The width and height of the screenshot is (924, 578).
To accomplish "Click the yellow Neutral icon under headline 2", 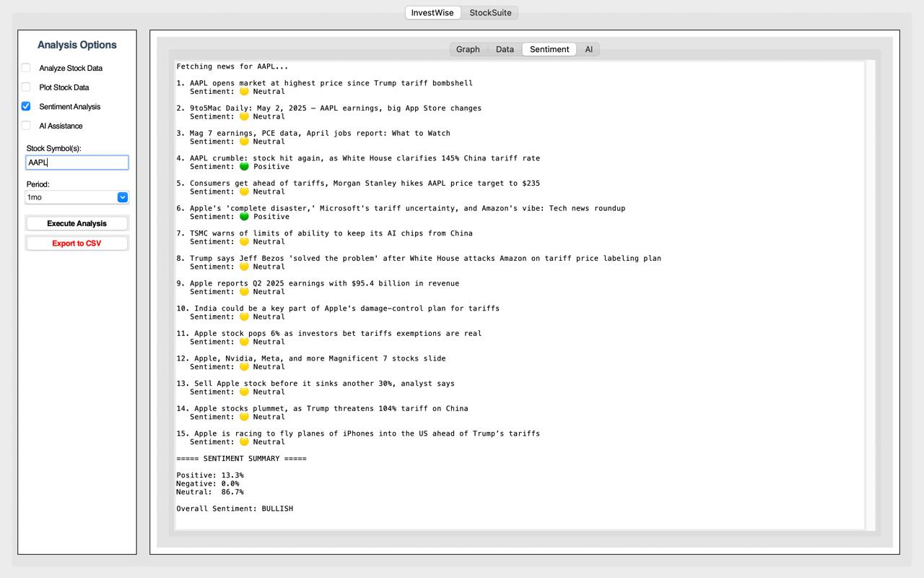I will click(x=244, y=116).
